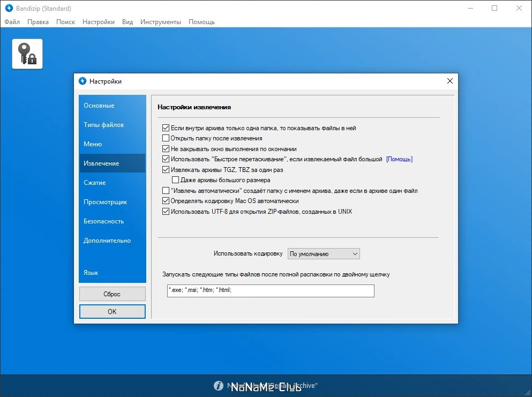The width and height of the screenshot is (532, 397).
Task: Maximize the Bandizip main window
Action: (494, 8)
